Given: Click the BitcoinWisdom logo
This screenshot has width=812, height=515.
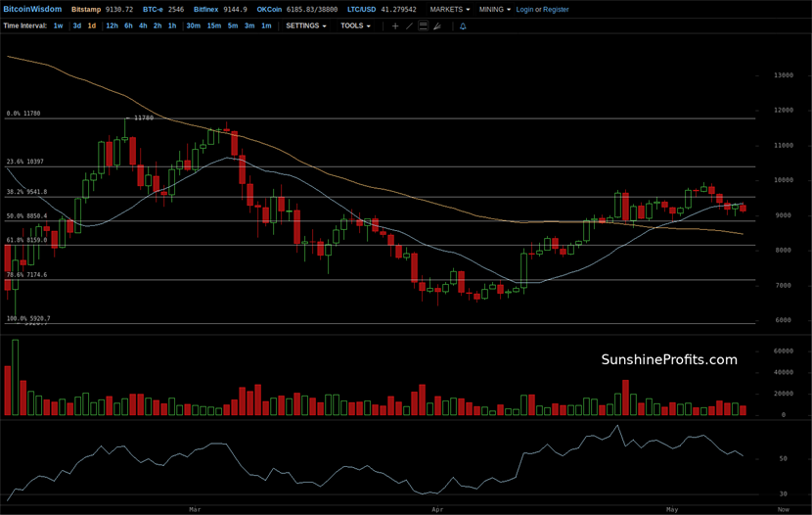Looking at the screenshot, I should [32, 9].
